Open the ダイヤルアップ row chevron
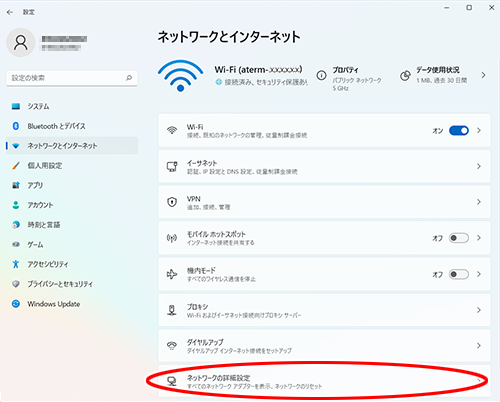500x402 pixels. (479, 346)
